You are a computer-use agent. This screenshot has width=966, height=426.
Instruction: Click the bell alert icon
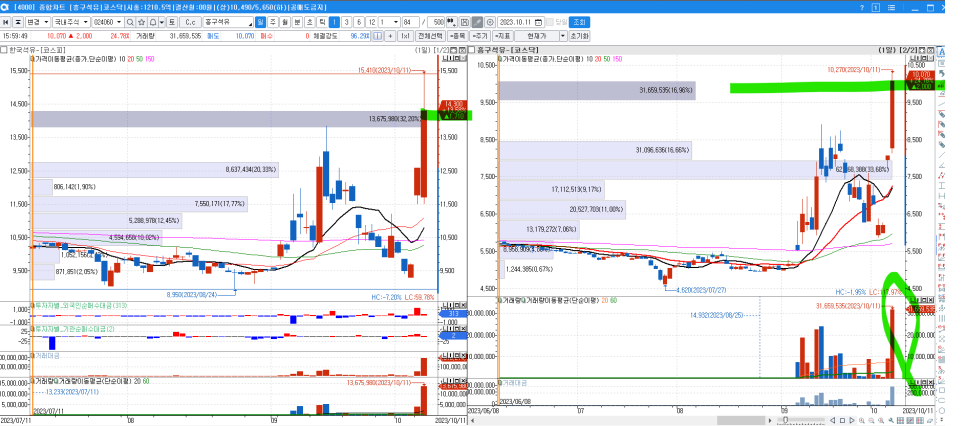[153, 22]
